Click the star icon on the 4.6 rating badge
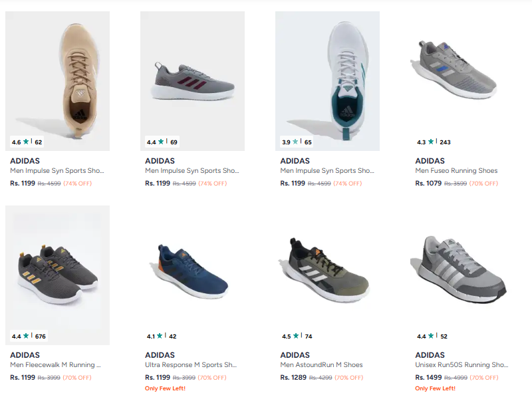The image size is (532, 397). [26, 142]
